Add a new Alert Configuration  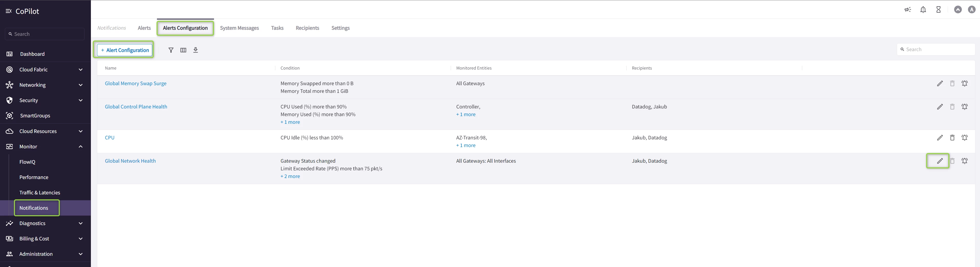pyautogui.click(x=125, y=50)
